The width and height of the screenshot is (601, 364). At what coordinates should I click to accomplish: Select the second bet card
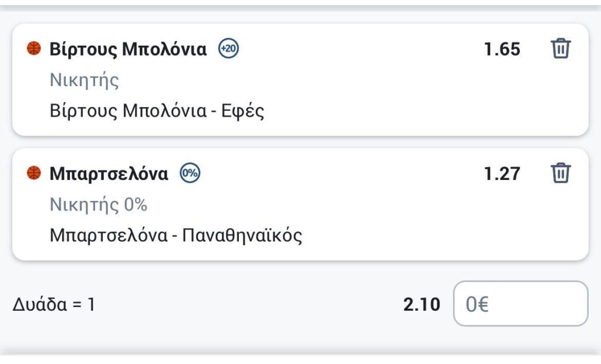pyautogui.click(x=300, y=205)
